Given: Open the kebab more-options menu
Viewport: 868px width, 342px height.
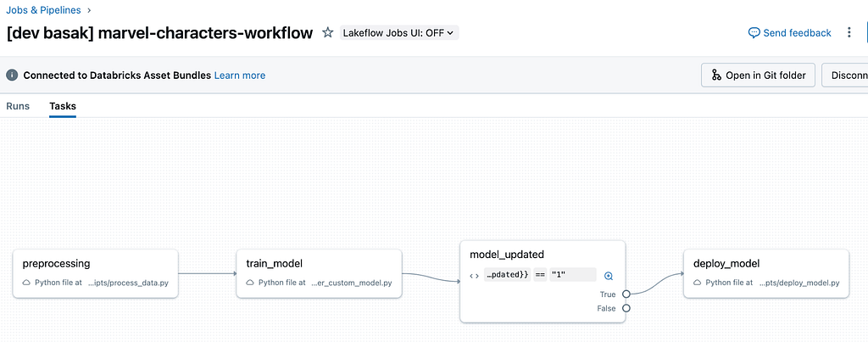Looking at the screenshot, I should [849, 33].
